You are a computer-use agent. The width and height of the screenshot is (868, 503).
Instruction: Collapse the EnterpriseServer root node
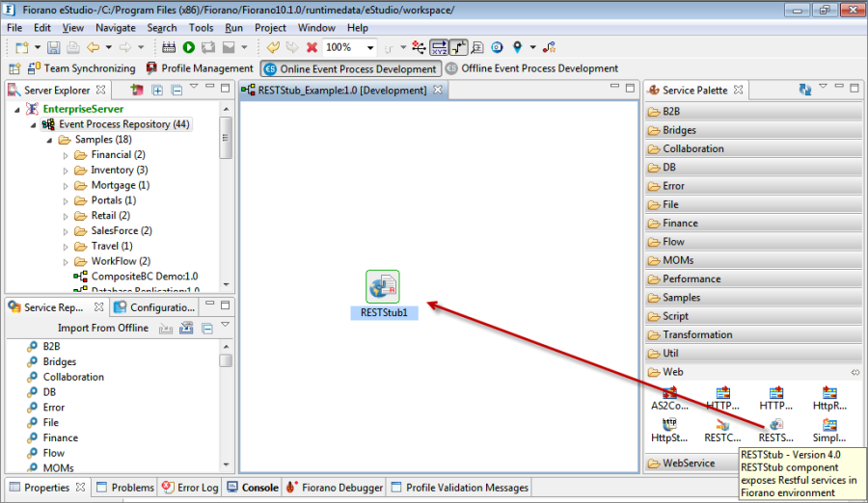(x=17, y=110)
